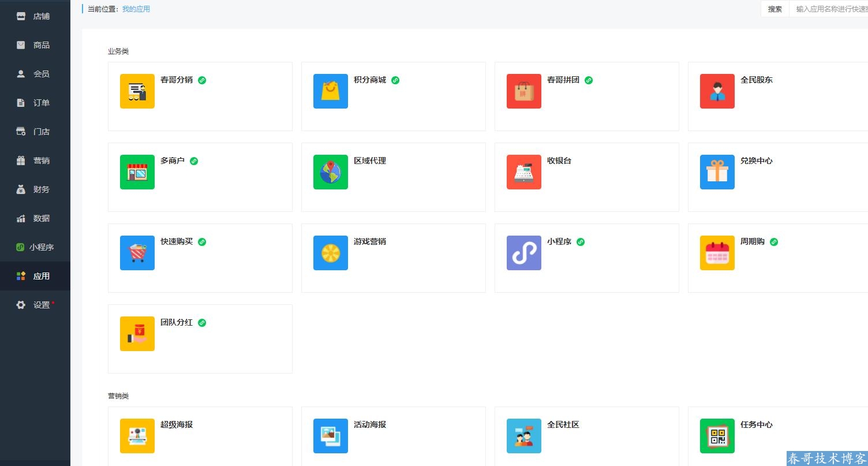
Task: Focus the app name search input
Action: coord(829,9)
